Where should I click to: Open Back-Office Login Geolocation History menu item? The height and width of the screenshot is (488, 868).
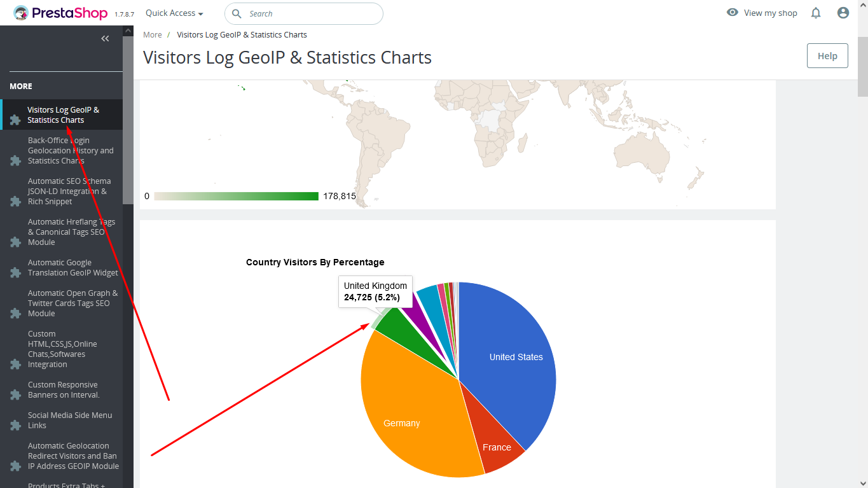(70, 150)
